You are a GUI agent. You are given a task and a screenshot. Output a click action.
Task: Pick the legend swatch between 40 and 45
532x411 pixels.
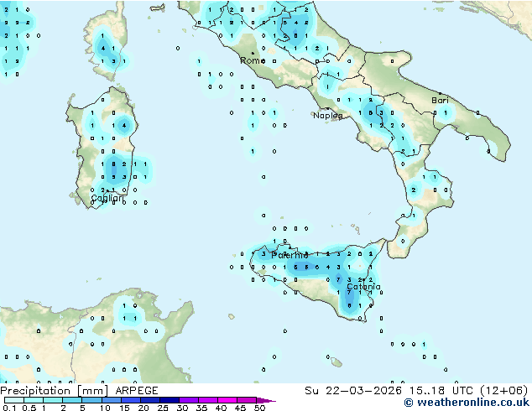(227, 400)
